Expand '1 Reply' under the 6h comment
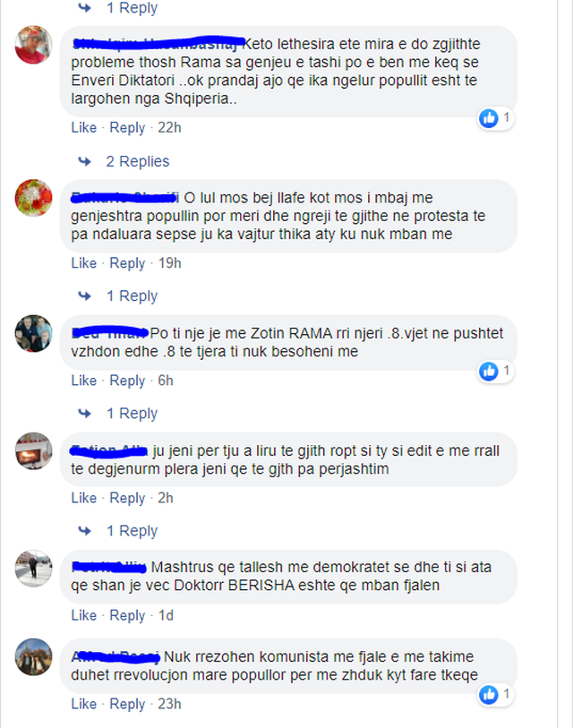Screen dimensions: 573x728 pyautogui.click(x=132, y=413)
